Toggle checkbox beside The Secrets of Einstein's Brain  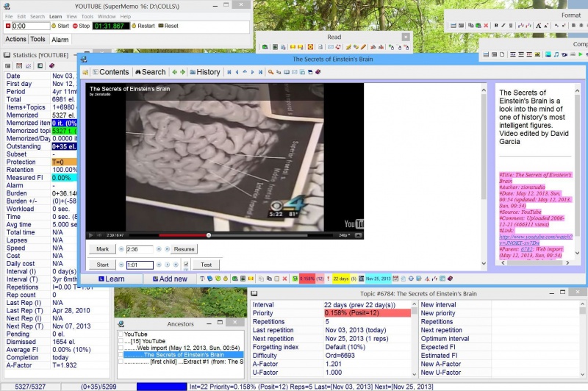click(121, 355)
